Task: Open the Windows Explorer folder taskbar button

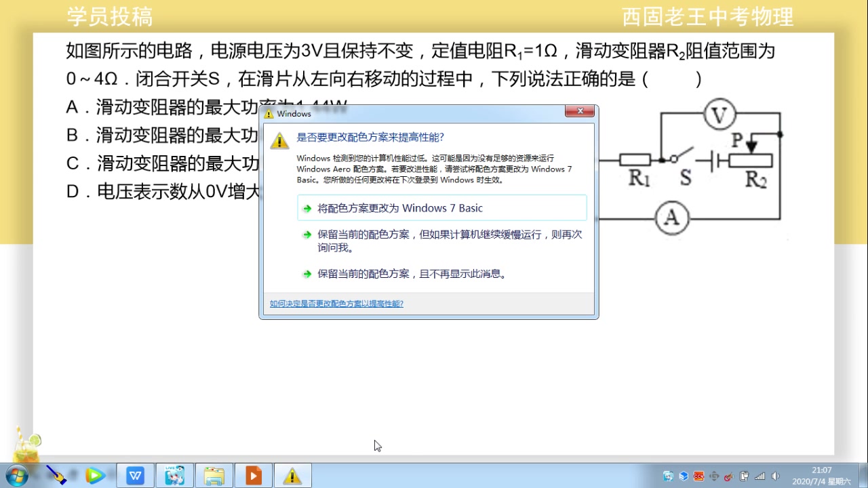Action: click(214, 476)
